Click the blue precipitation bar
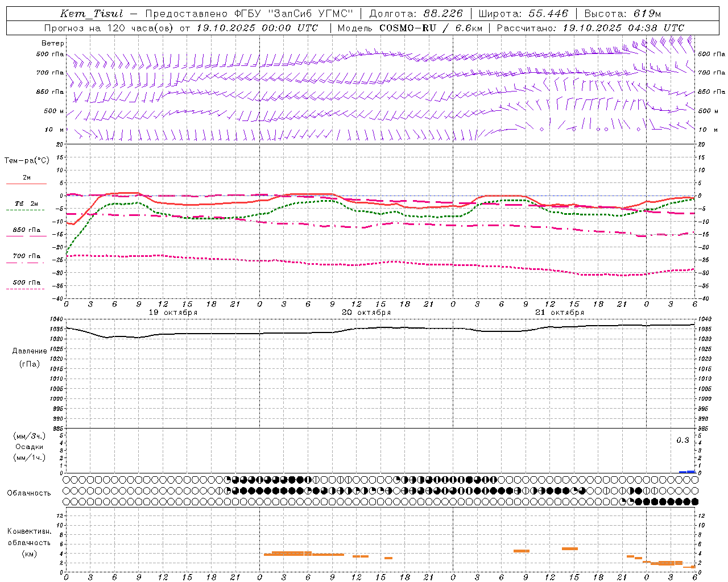Viewport: 728px width, 582px height. (x=687, y=472)
